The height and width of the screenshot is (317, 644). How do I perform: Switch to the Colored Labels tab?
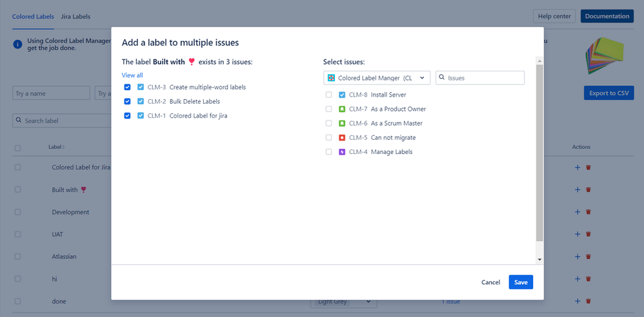(33, 16)
